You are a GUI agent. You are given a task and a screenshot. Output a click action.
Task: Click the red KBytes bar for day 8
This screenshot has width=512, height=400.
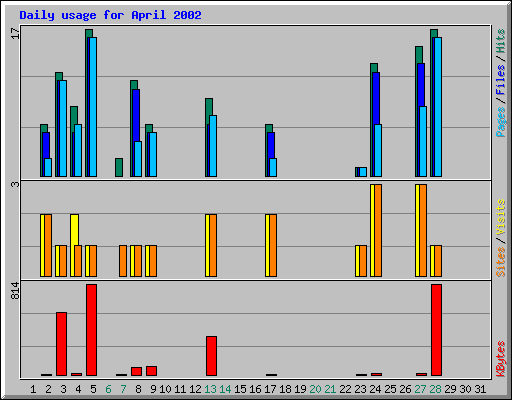136,371
